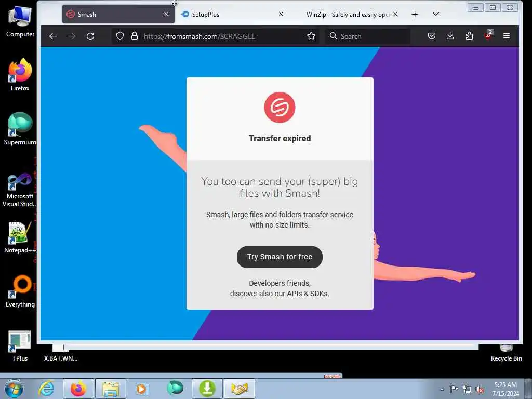Click the Supermium taskbar icon
This screenshot has width=532, height=399.
(x=175, y=389)
